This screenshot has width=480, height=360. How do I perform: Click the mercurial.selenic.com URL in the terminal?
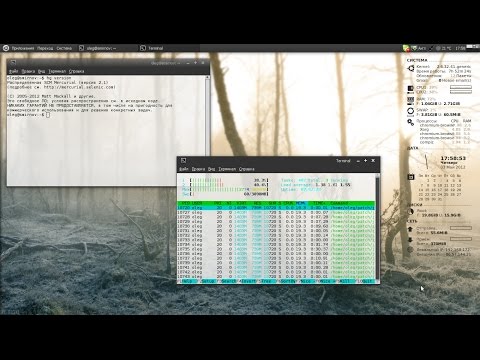(79, 87)
